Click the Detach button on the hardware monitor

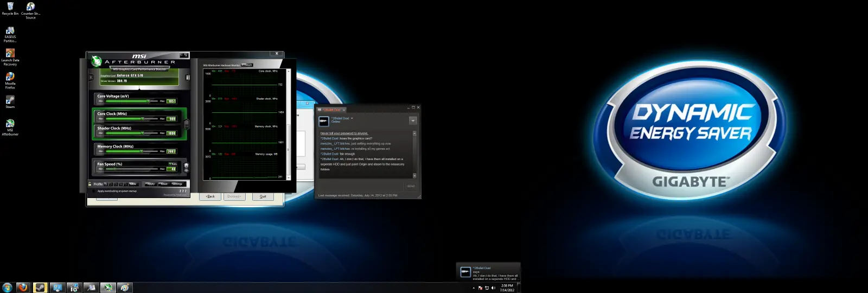tap(247, 65)
